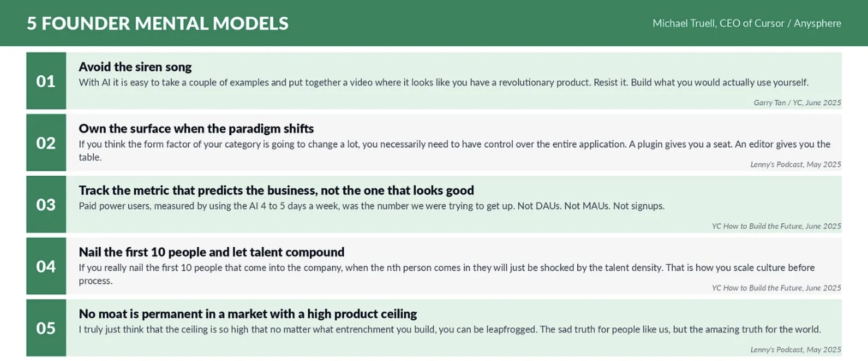
Task: Click description starting 'I truly just think'
Action: [x=450, y=329]
